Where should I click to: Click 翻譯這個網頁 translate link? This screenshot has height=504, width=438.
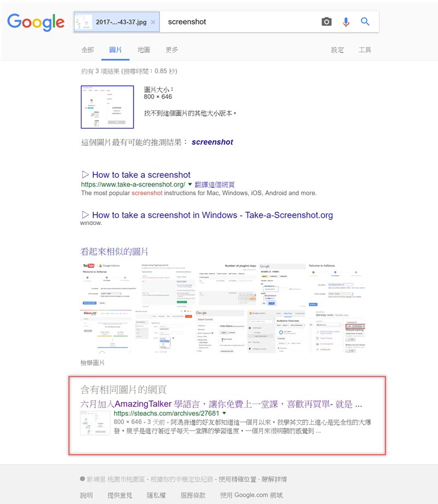215,184
